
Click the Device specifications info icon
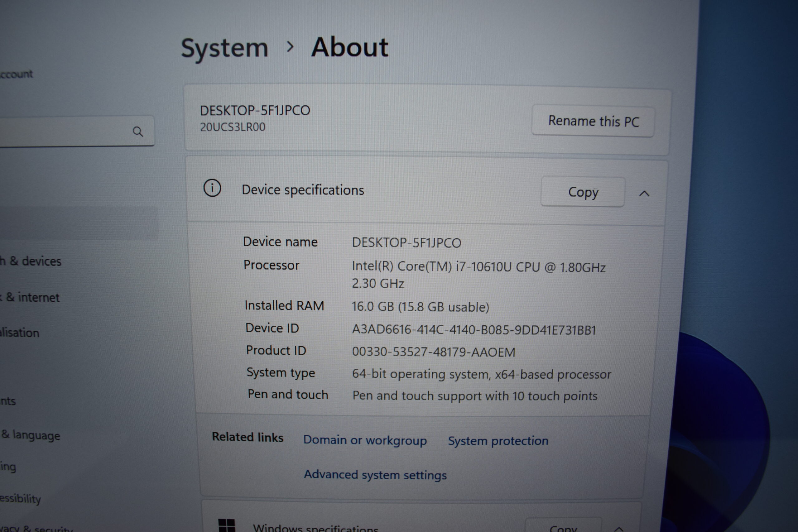(x=212, y=188)
